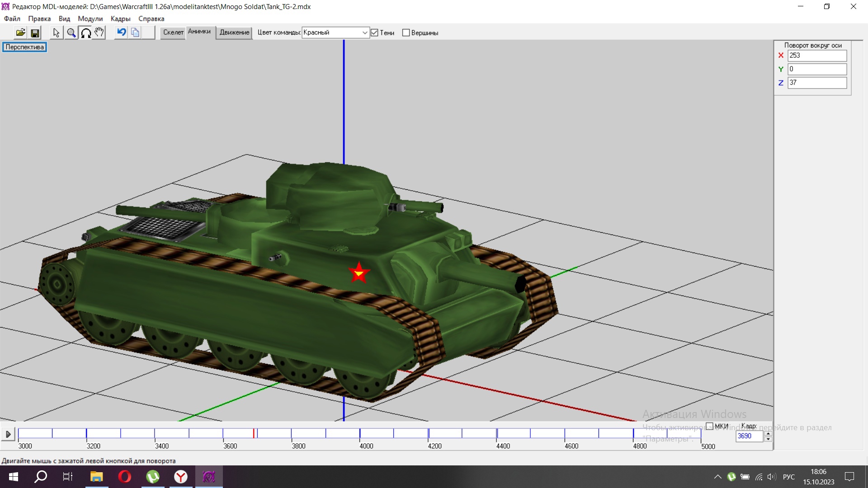Click the copy pages icon
Viewport: 868px width, 488px height.
click(x=135, y=32)
